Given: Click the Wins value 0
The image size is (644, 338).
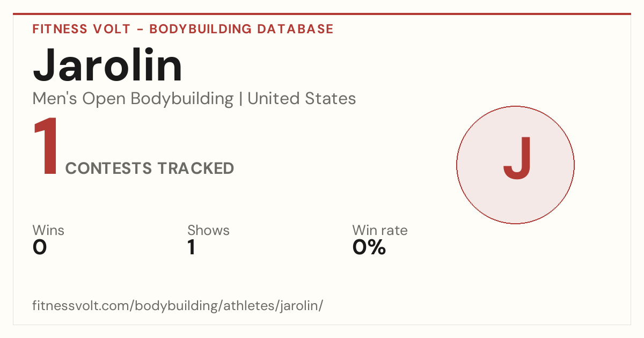Looking at the screenshot, I should 40,247.
